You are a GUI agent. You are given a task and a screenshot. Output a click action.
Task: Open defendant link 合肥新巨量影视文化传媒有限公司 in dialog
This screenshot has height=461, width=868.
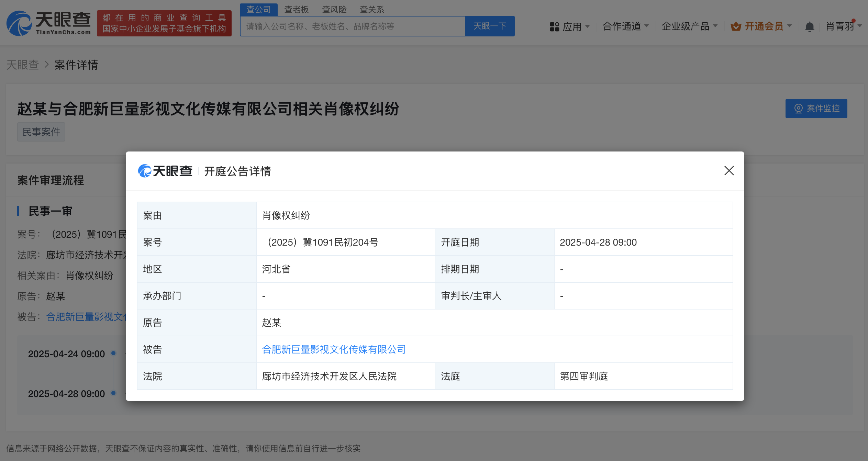(334, 349)
